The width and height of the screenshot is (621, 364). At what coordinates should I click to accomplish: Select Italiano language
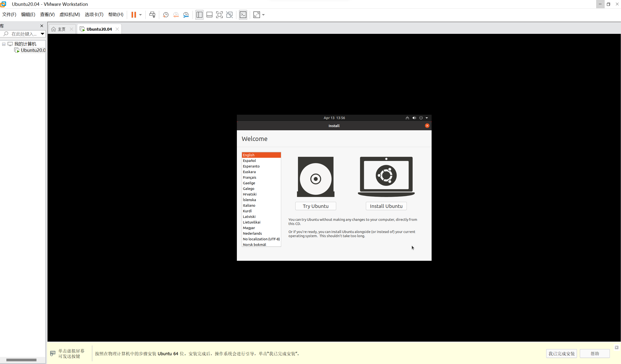coord(261,205)
